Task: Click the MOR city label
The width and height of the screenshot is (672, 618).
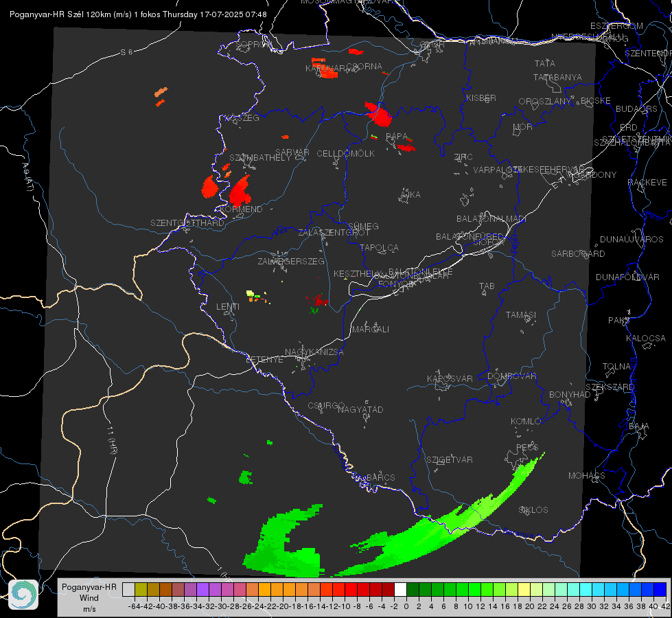Action: point(523,127)
